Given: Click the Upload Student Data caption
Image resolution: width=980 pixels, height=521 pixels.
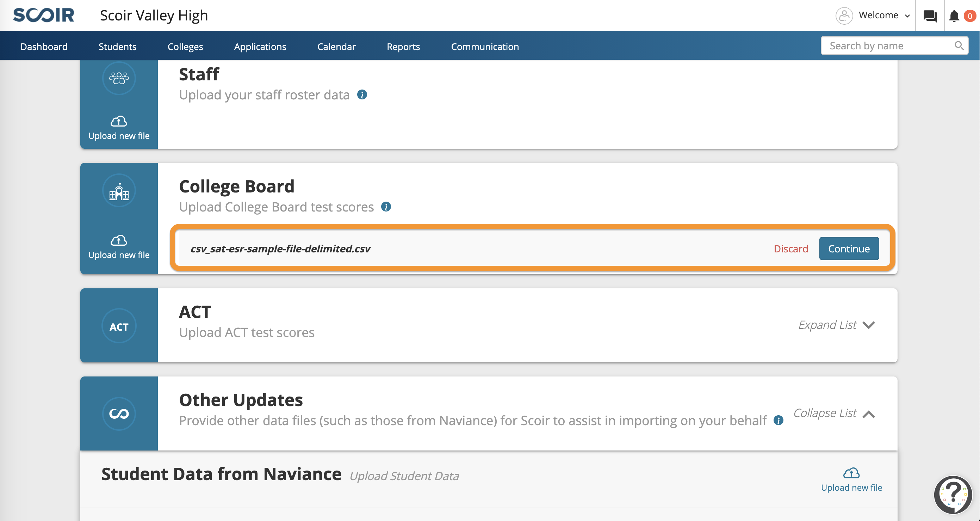Looking at the screenshot, I should pyautogui.click(x=404, y=476).
